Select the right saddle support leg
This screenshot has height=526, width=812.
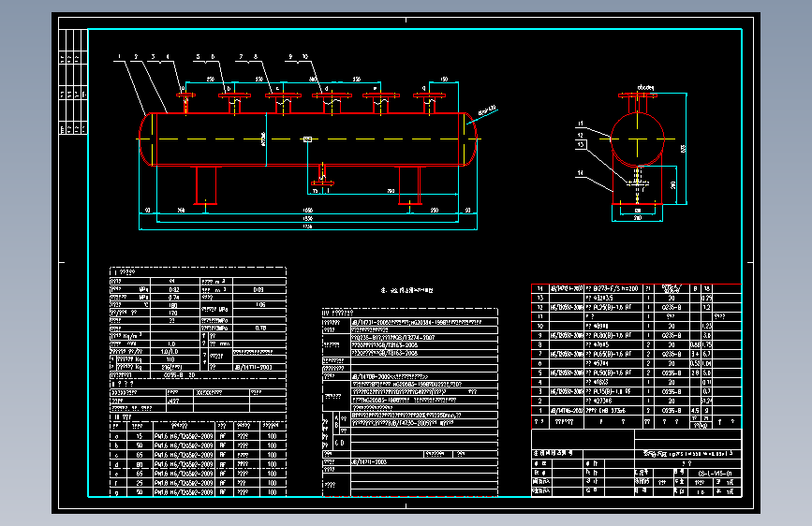[409, 185]
